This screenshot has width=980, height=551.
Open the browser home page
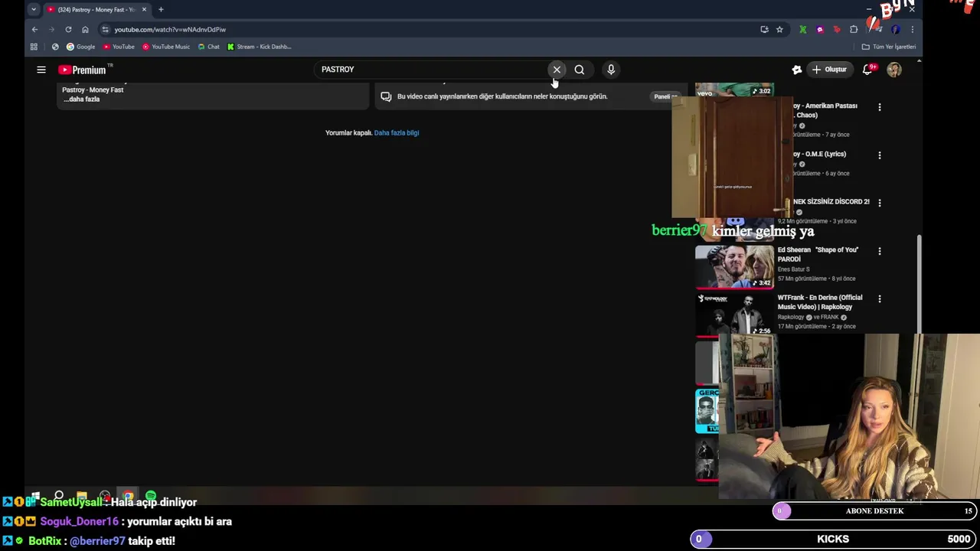(x=85, y=29)
